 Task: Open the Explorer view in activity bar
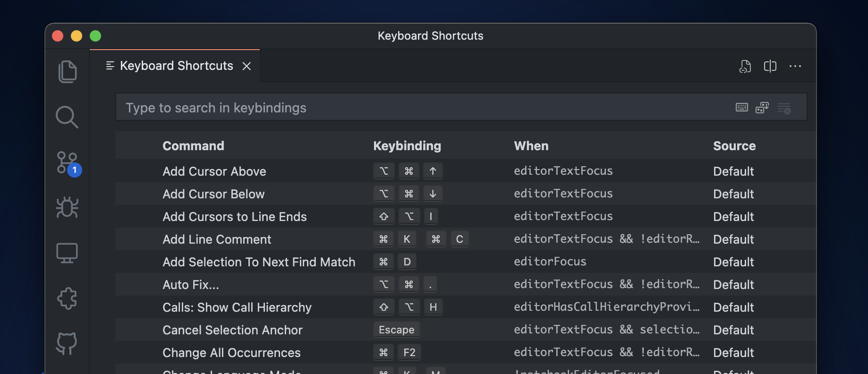[x=67, y=72]
